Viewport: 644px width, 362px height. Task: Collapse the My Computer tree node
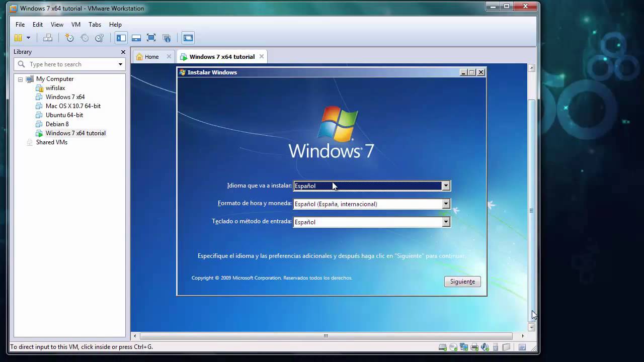click(20, 79)
